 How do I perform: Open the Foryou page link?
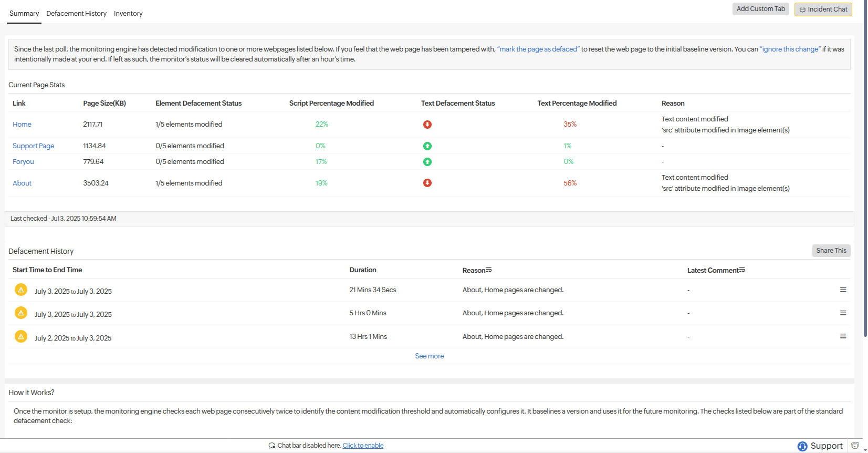23,162
